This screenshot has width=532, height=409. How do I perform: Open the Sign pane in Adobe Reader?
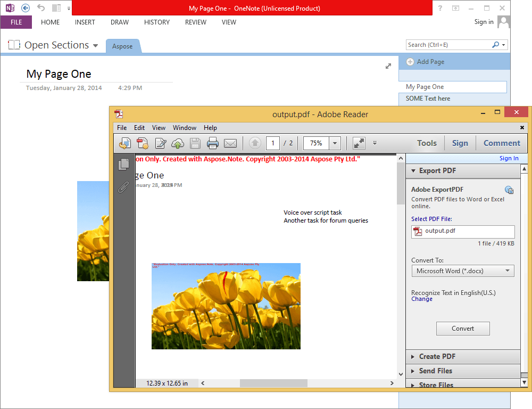click(x=460, y=143)
